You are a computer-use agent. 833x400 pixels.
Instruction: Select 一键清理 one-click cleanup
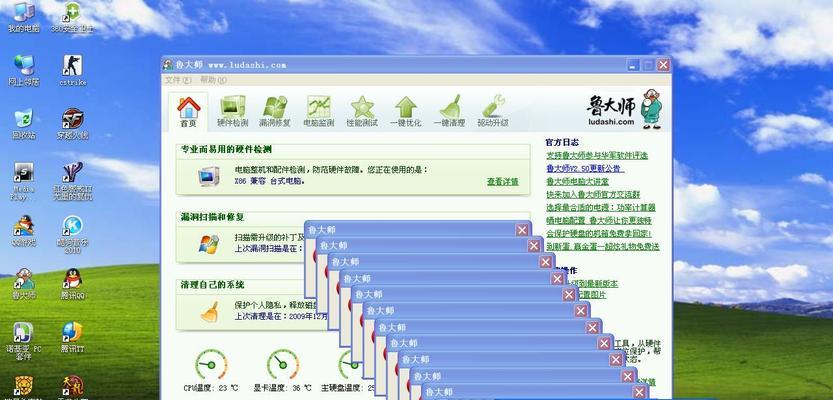tap(449, 112)
